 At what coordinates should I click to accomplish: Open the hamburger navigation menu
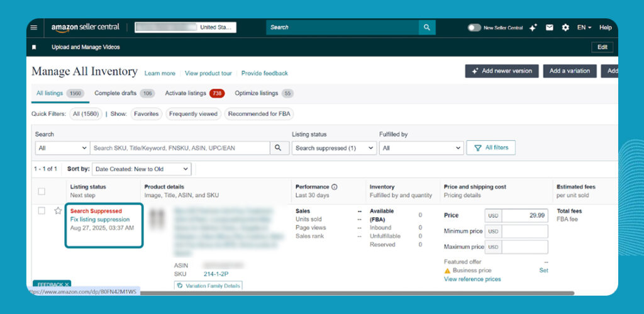click(34, 28)
